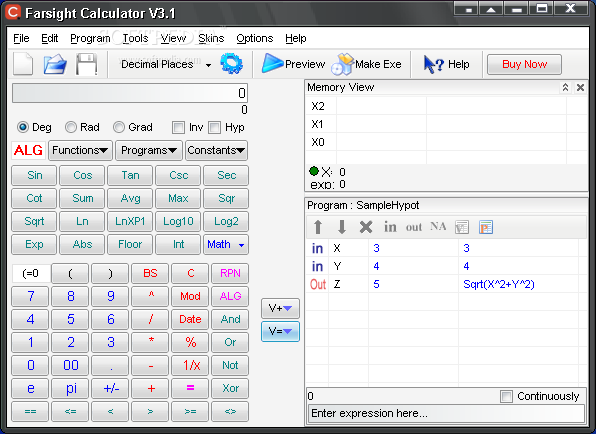596x434 pixels.
Task: Click the BS backspace button
Action: tap(150, 273)
